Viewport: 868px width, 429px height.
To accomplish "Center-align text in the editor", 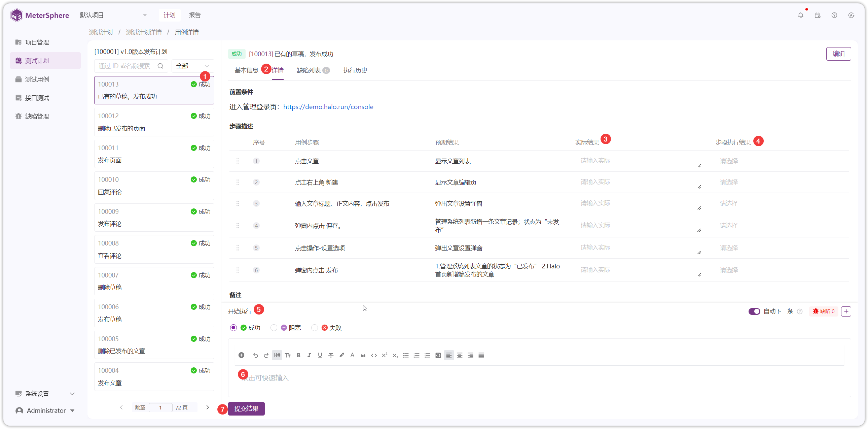I will click(460, 355).
